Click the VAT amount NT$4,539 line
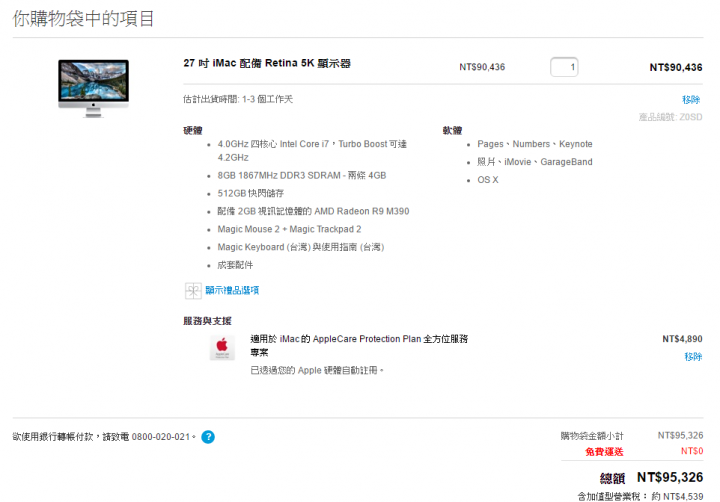Image resolution: width=720 pixels, height=502 pixels. 640,496
